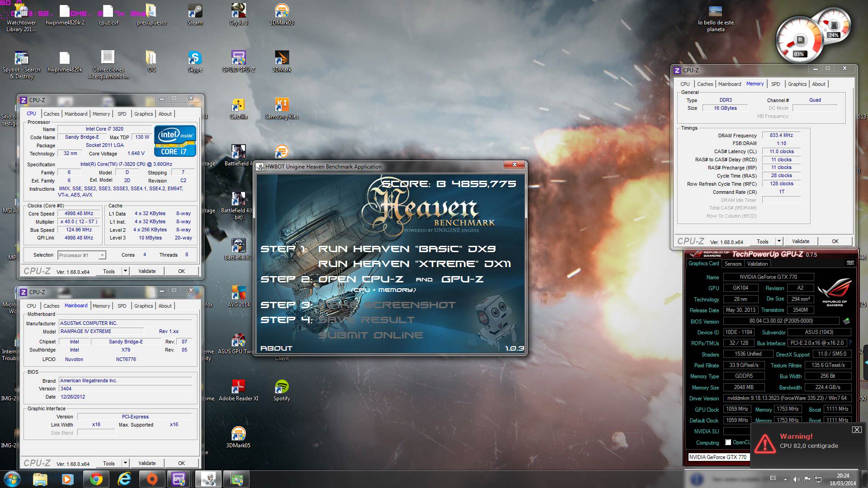Select the 3DMark05 desktop icon
Screen dimensions: 868x488
pyautogui.click(x=238, y=437)
